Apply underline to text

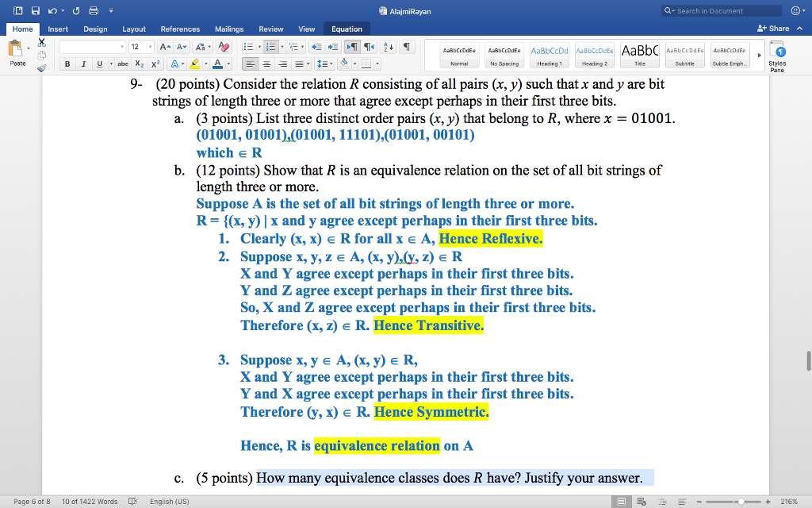click(x=100, y=63)
